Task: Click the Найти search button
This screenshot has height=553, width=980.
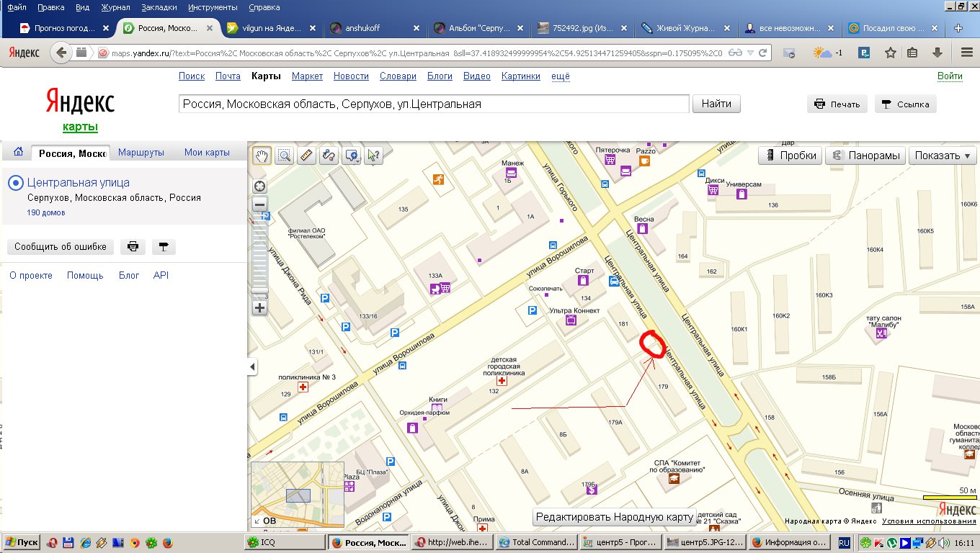Action: [x=716, y=104]
